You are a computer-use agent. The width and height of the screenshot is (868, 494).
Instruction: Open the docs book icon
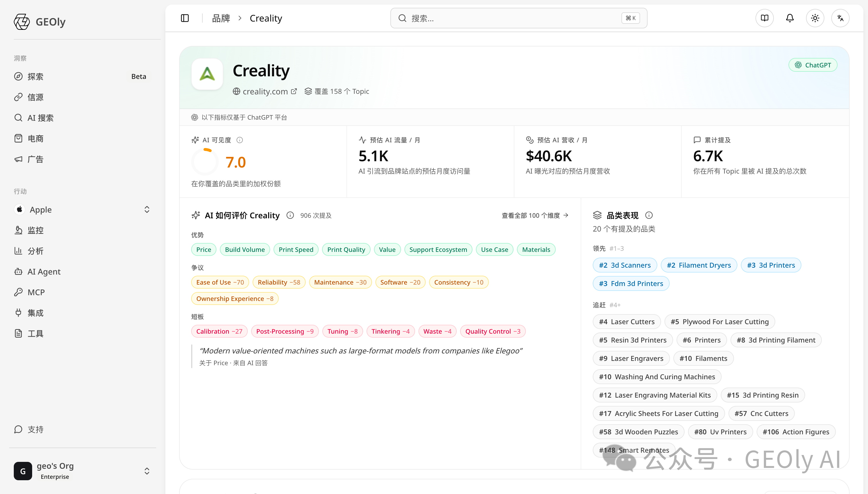[764, 18]
